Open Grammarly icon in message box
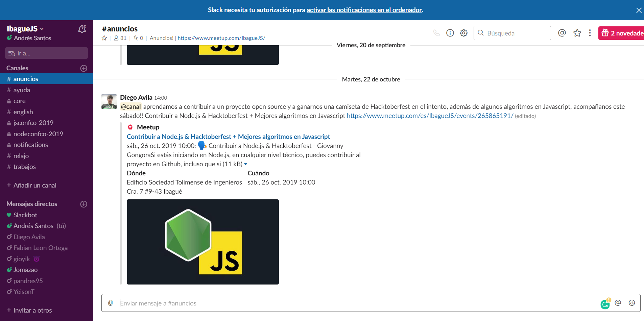Image resolution: width=644 pixels, height=321 pixels. point(605,304)
